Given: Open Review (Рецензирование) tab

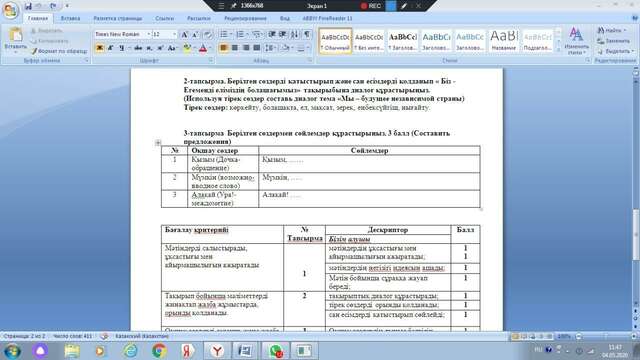Looking at the screenshot, I should 245,18.
